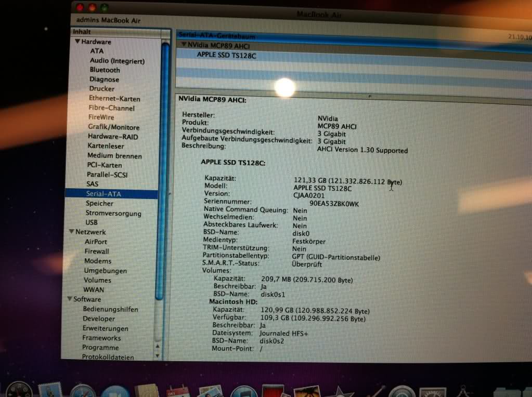Select USB in the sidebar
Viewport: 532px width, 397px height.
point(92,222)
